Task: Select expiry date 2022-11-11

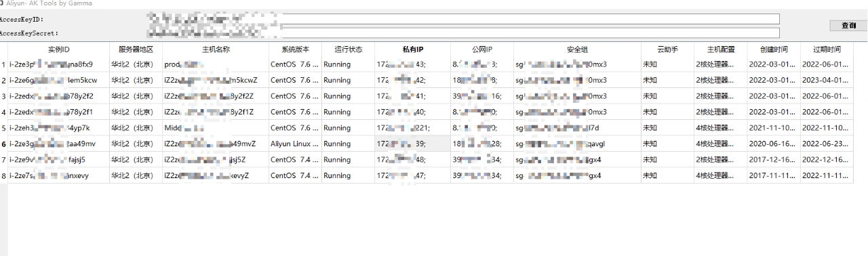Action: 827,175
